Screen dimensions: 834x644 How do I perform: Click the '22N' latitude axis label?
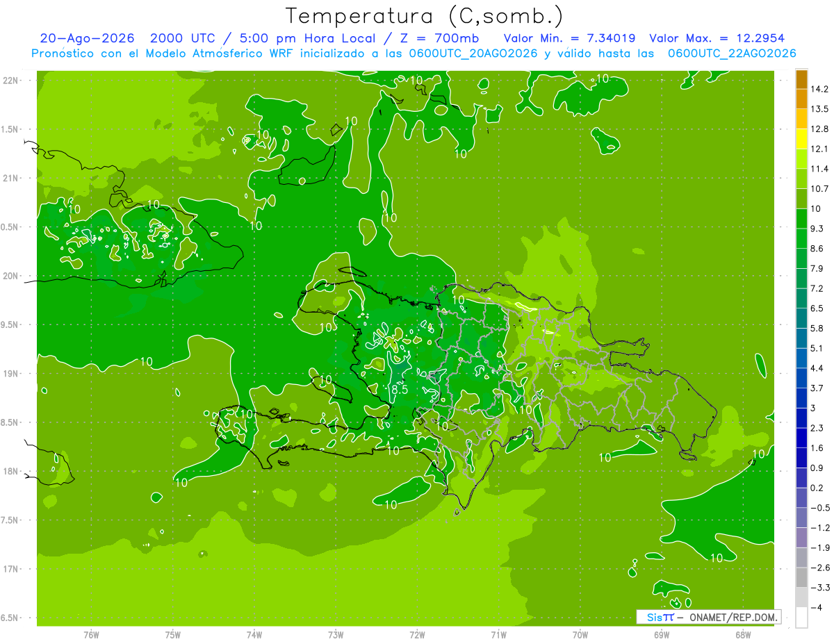[x=10, y=81]
